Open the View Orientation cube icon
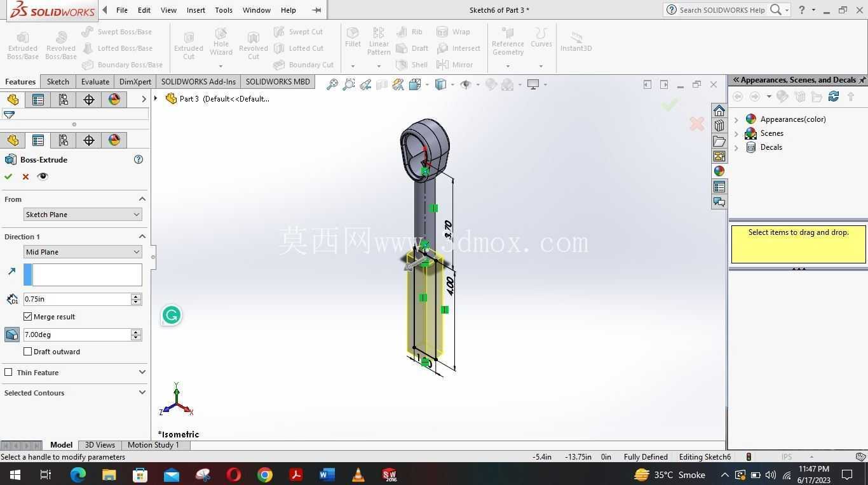 click(415, 84)
